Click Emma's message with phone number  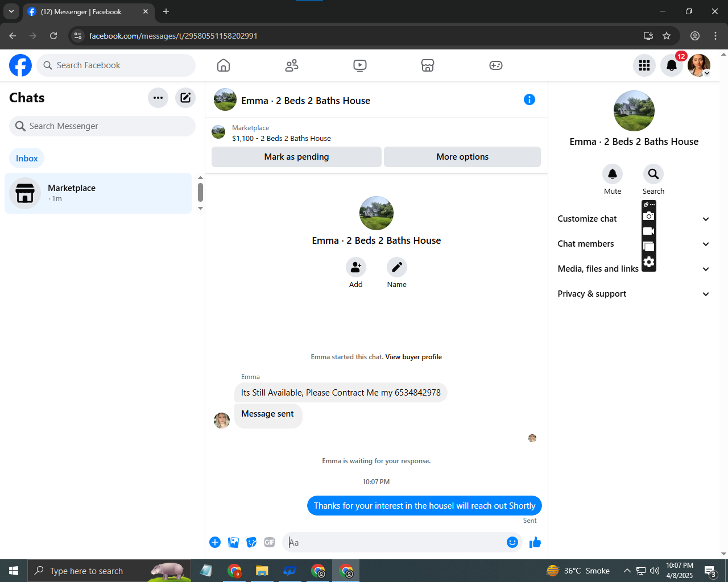click(341, 393)
